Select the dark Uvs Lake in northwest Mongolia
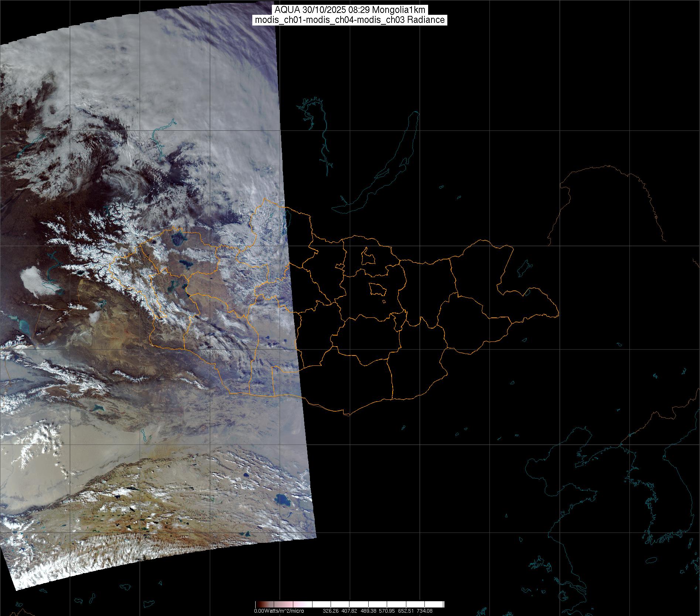700x616 pixels. coord(177,238)
